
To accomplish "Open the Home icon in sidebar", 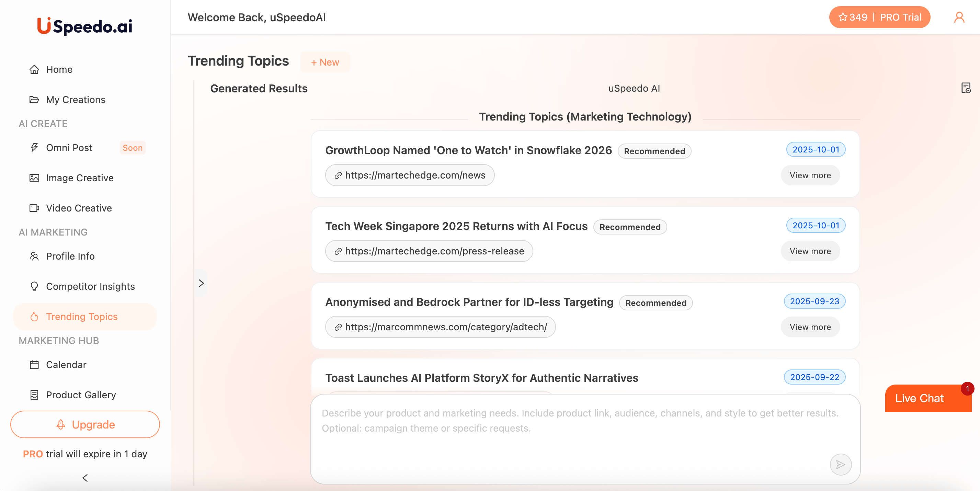I will [x=35, y=69].
